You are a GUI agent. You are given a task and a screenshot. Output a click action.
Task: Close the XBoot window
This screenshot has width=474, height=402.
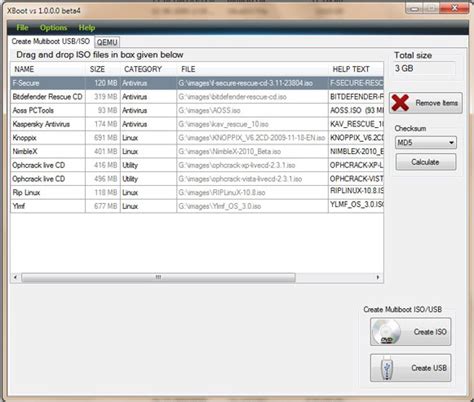[455, 8]
